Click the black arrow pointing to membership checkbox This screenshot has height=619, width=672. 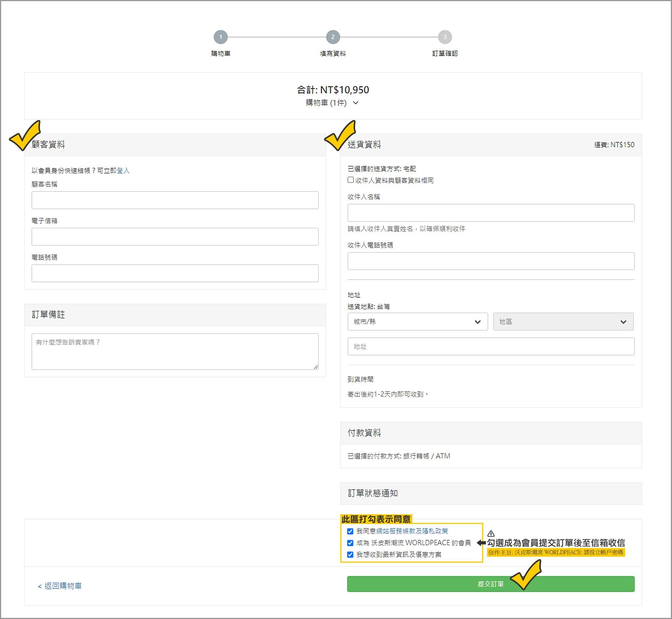(481, 543)
